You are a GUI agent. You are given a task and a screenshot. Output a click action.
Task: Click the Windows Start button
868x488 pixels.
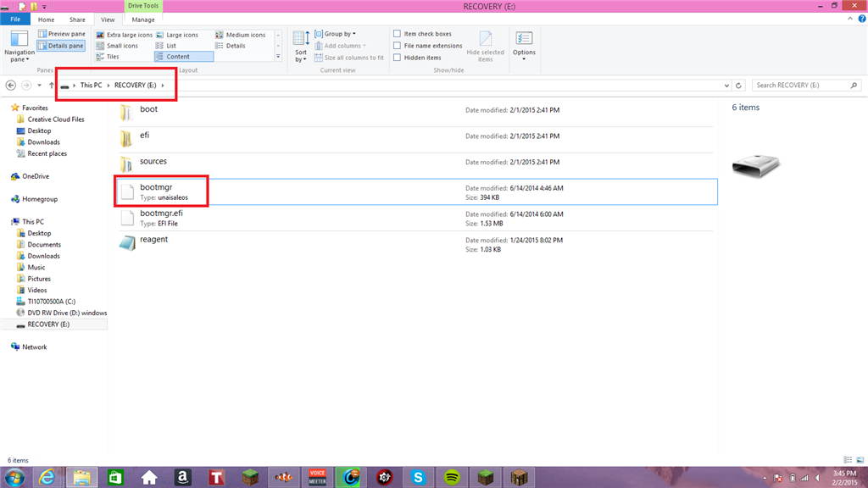14,477
